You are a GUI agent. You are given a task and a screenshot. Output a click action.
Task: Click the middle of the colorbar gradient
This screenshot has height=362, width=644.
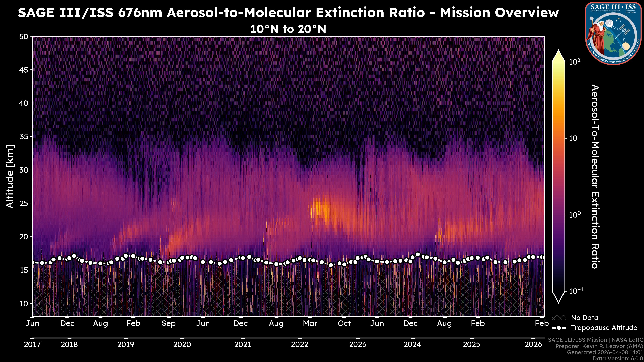point(559,176)
